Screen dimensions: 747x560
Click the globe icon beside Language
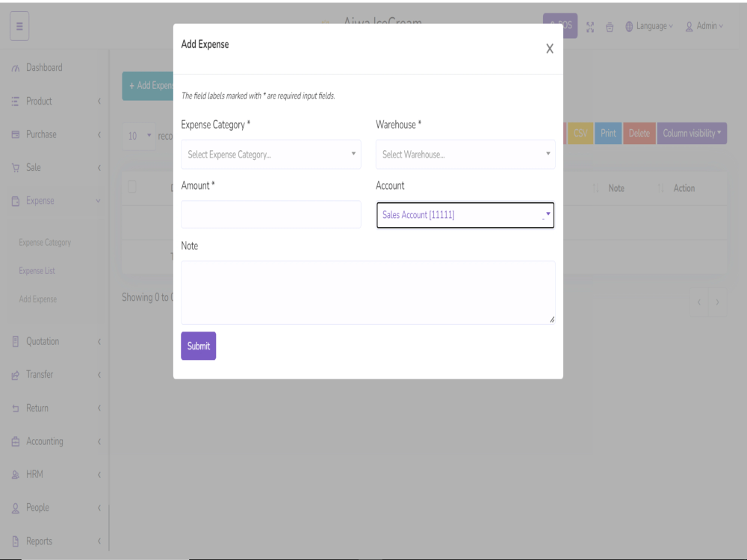pyautogui.click(x=629, y=27)
